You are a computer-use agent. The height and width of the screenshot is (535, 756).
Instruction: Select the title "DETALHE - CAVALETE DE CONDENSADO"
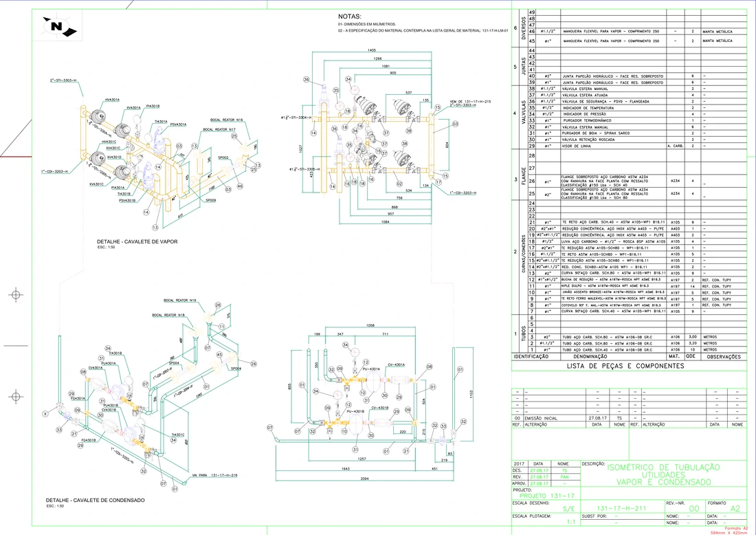(96, 500)
